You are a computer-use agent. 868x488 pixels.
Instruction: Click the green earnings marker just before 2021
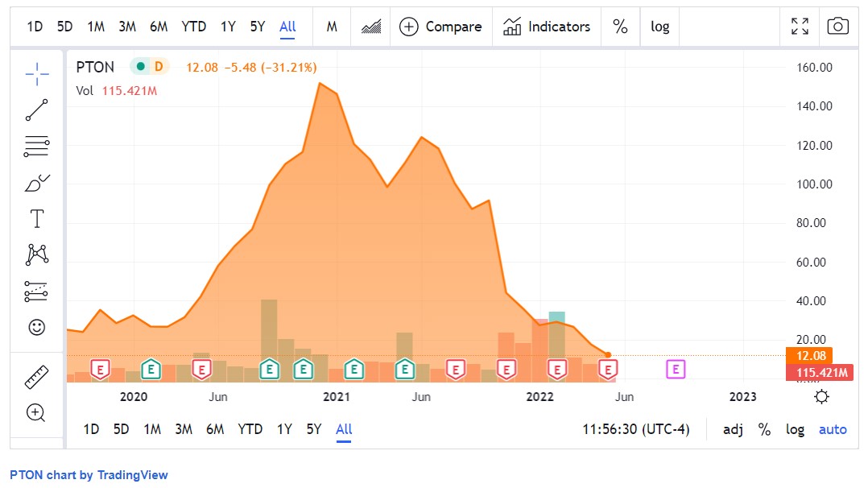304,370
